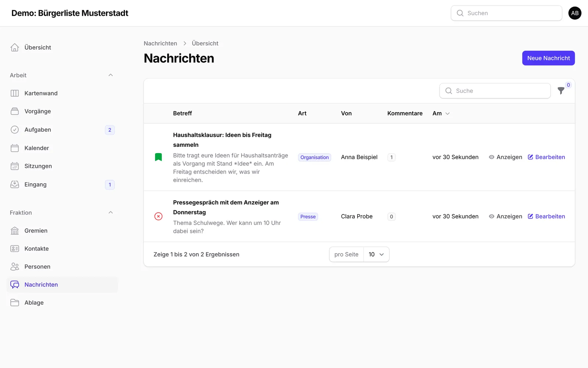Click the Betreff column header
The image size is (588, 368).
click(x=183, y=113)
